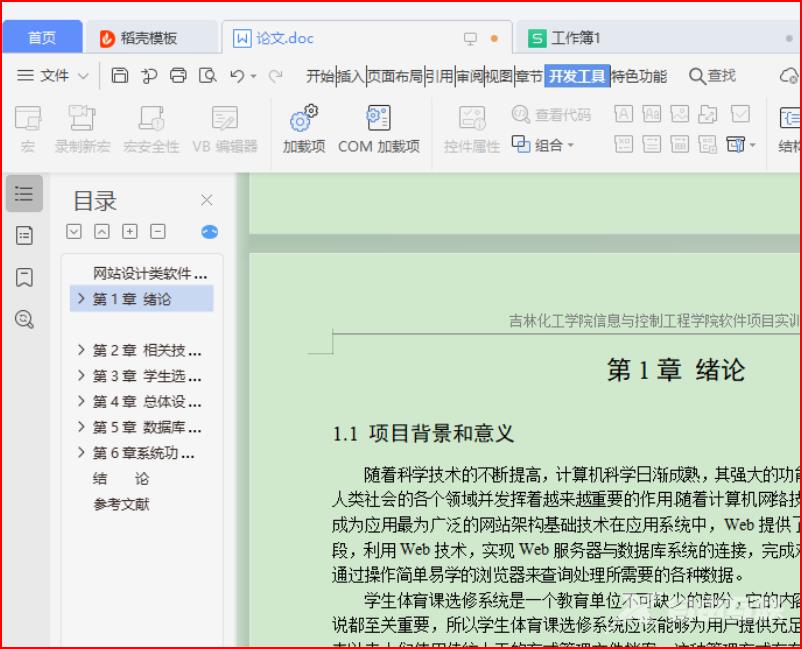Switch to 稻壳模板 tab
This screenshot has height=649, width=802.
coord(151,38)
